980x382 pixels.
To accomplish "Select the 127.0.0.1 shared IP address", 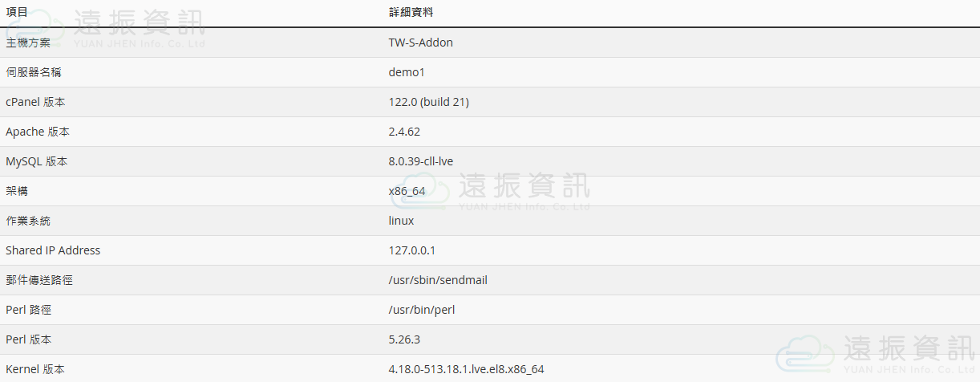I will click(411, 250).
